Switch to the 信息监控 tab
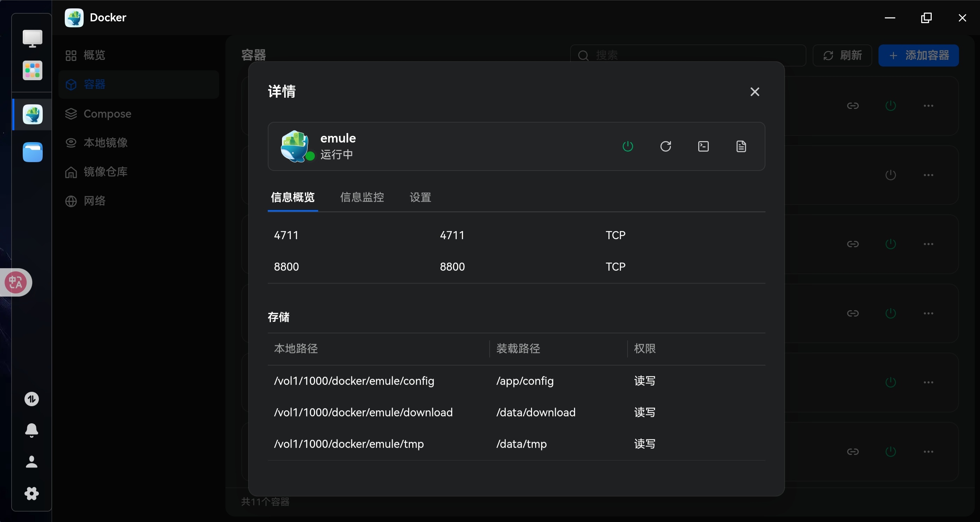This screenshot has height=522, width=980. tap(362, 197)
